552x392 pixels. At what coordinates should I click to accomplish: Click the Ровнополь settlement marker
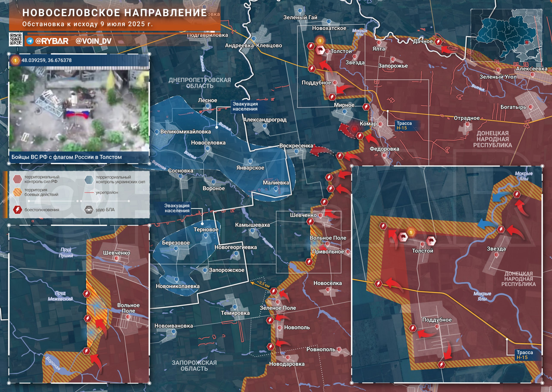339,349
